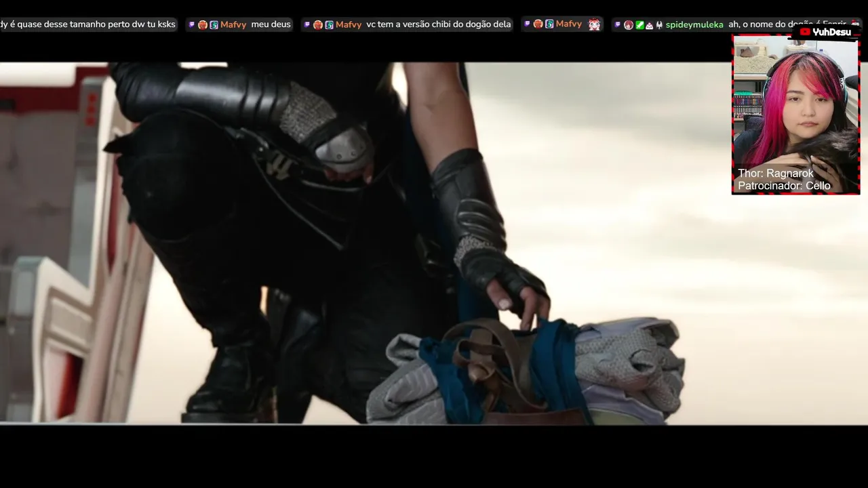Open Mafvy's name in 'versão chibi' message
868x488 pixels.
[x=349, y=24]
